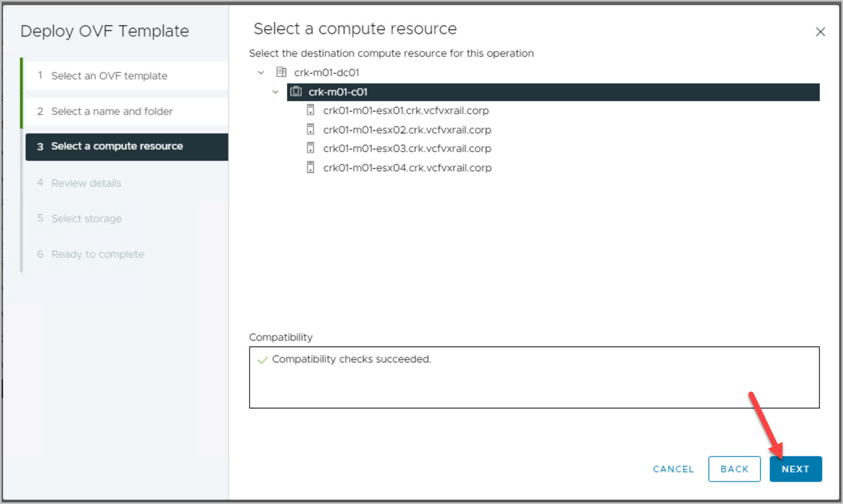Click the host icon for crk01-m01-esx04
Viewport: 843px width, 504px height.
coord(310,167)
